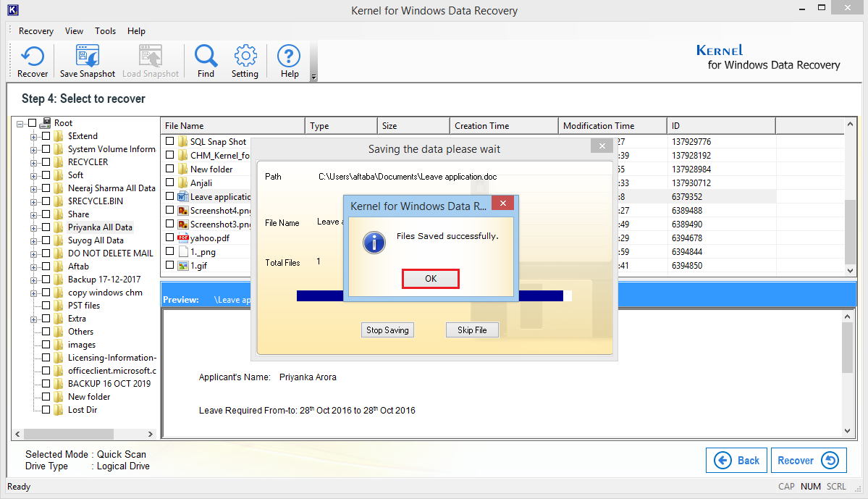Viewport: 868px width, 499px height.
Task: Click the 1.gif image file icon
Action: (x=182, y=265)
